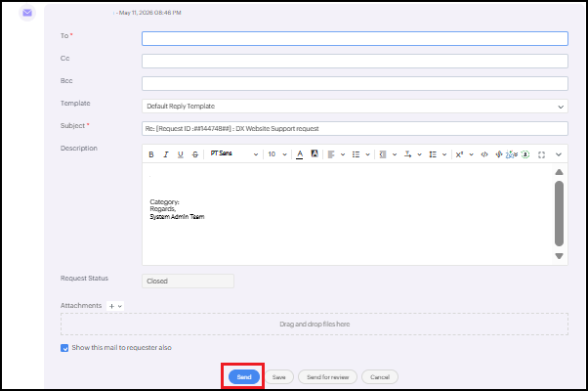Click the Closed request status field
The height and width of the screenshot is (391, 588).
[188, 282]
